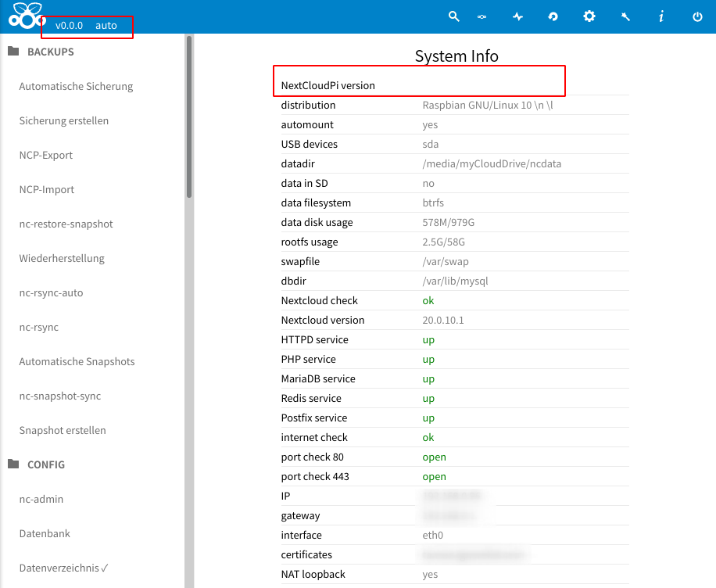
Task: Click the info icon in the top bar
Action: tap(660, 16)
